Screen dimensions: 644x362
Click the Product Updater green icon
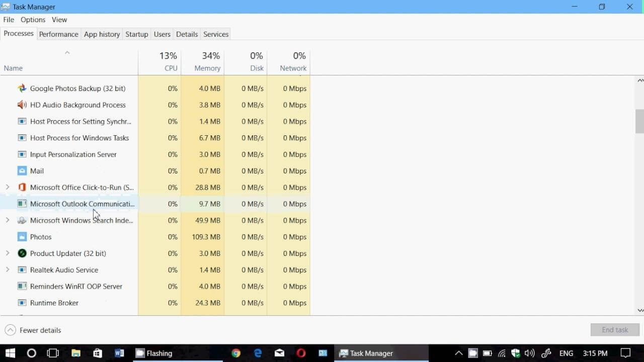[22, 253]
